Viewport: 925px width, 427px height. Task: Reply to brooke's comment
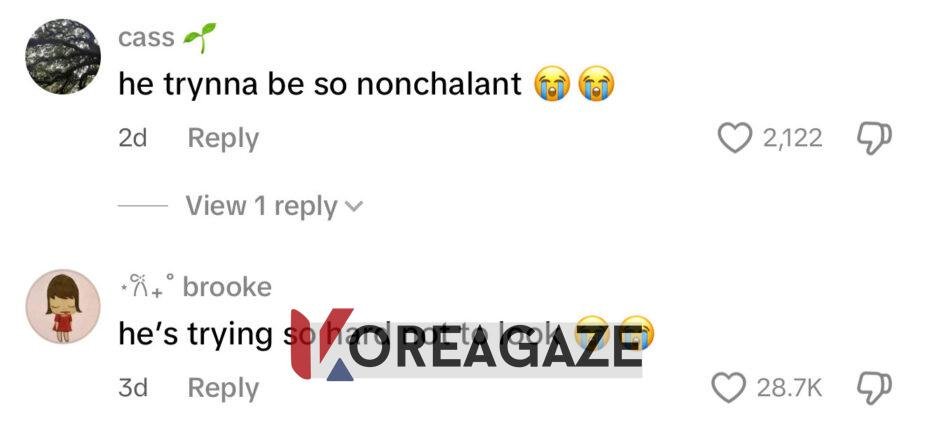223,388
